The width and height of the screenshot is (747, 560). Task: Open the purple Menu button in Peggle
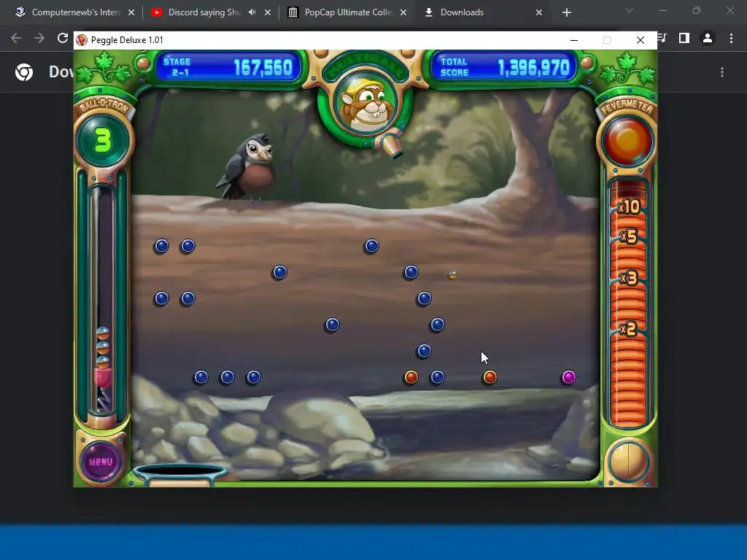[101, 461]
